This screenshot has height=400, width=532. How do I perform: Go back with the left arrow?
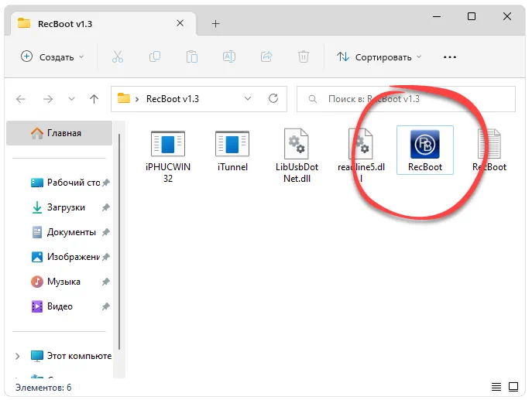(x=21, y=99)
